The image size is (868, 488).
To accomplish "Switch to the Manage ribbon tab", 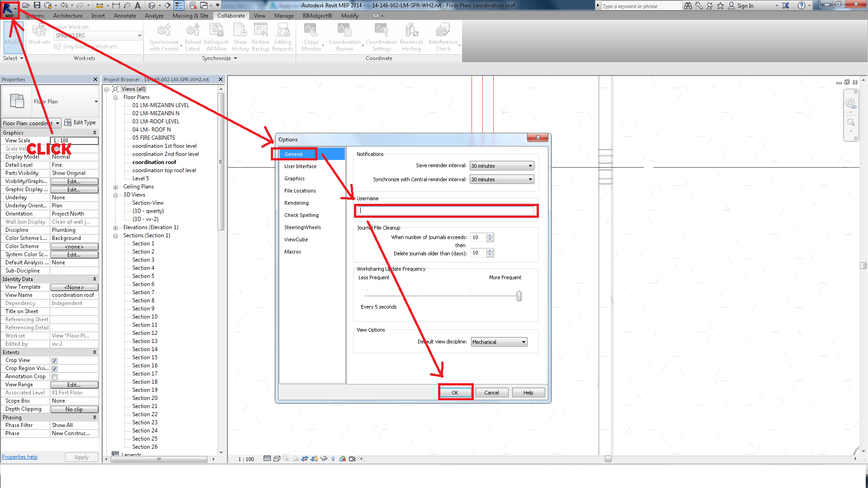I will click(x=284, y=15).
